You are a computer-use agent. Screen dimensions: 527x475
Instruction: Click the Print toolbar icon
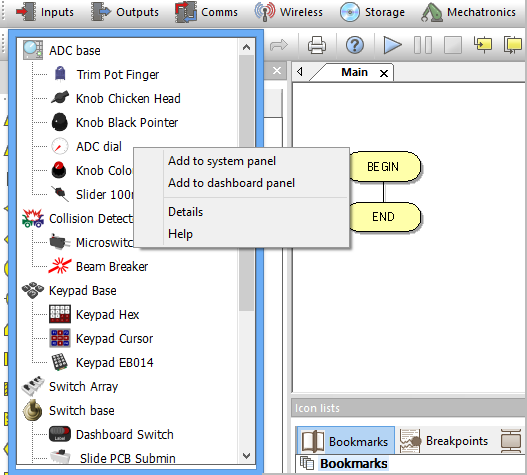click(317, 45)
